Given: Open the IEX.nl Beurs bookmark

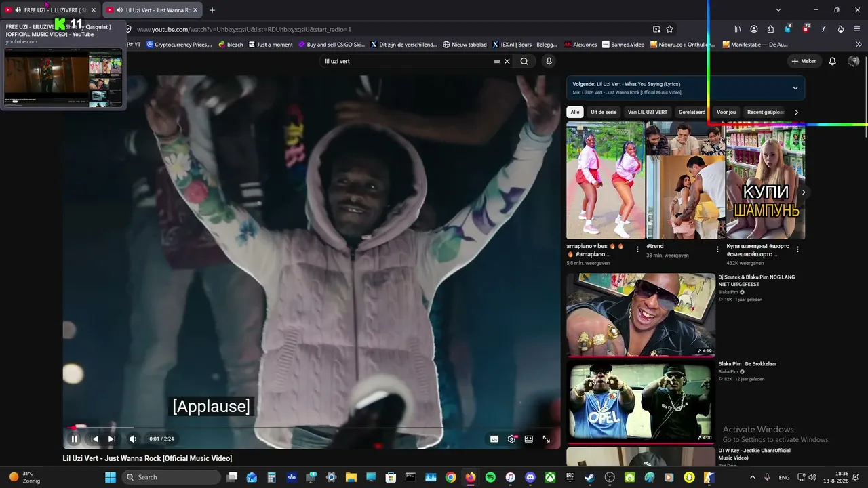Looking at the screenshot, I should point(525,45).
